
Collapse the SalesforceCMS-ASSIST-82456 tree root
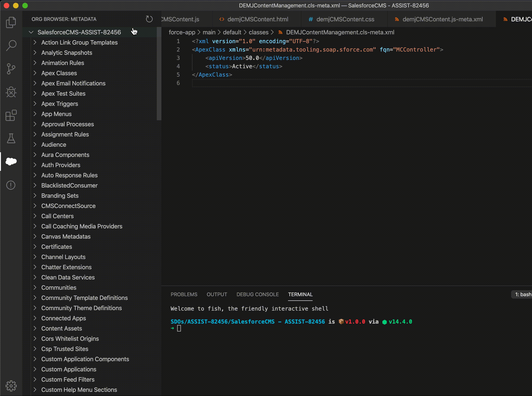point(31,32)
